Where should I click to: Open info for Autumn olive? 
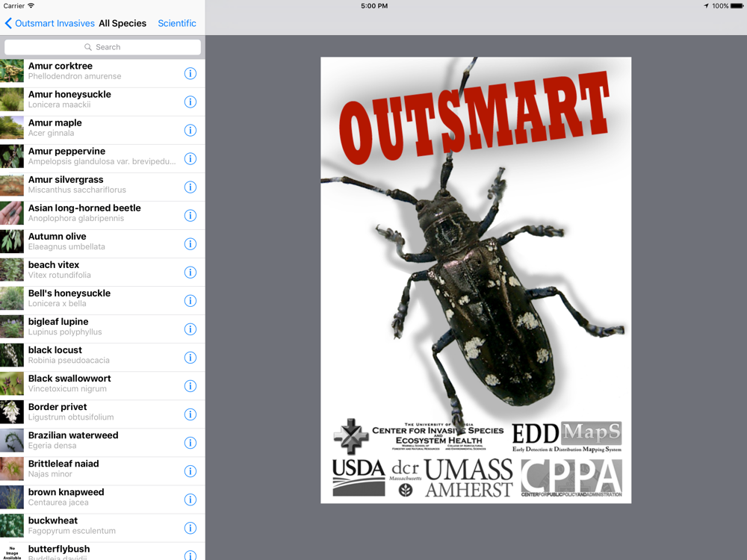[x=190, y=244]
